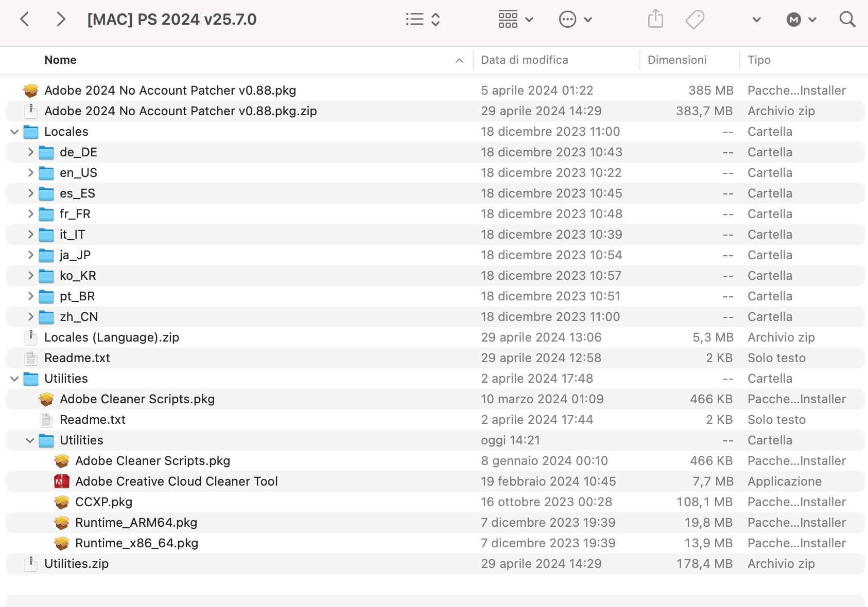This screenshot has height=607, width=868.
Task: Sort by Data di modifica column
Action: [524, 60]
